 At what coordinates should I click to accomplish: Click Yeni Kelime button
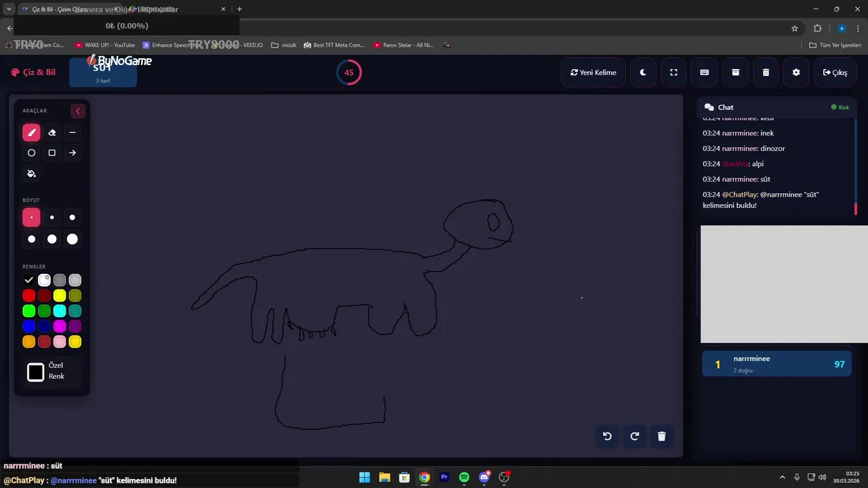[593, 73]
